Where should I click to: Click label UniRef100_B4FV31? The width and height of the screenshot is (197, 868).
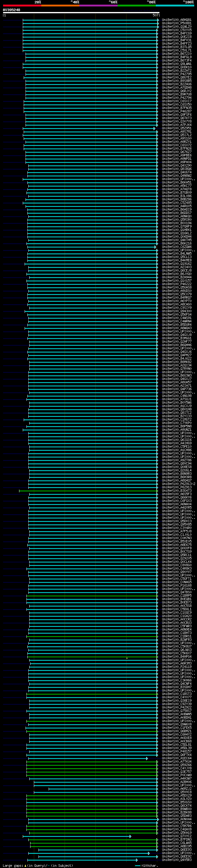point(176,40)
